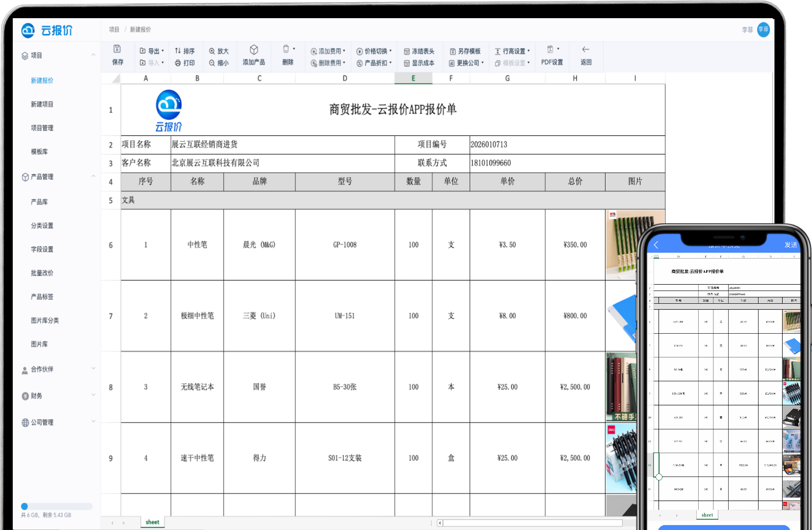The height and width of the screenshot is (530, 812).
Task: Click the PDF设置 icon
Action: [x=551, y=49]
